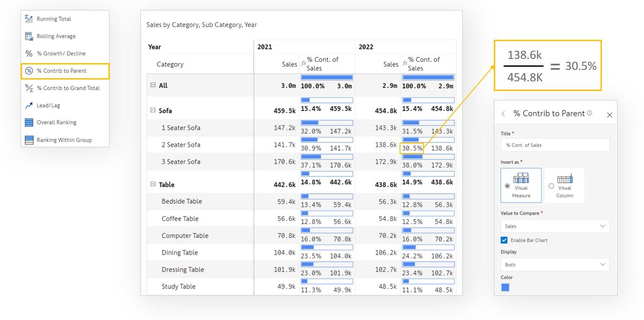Image resolution: width=644 pixels, height=320 pixels.
Task: Click the back arrow in % Contrib panel
Action: point(503,114)
